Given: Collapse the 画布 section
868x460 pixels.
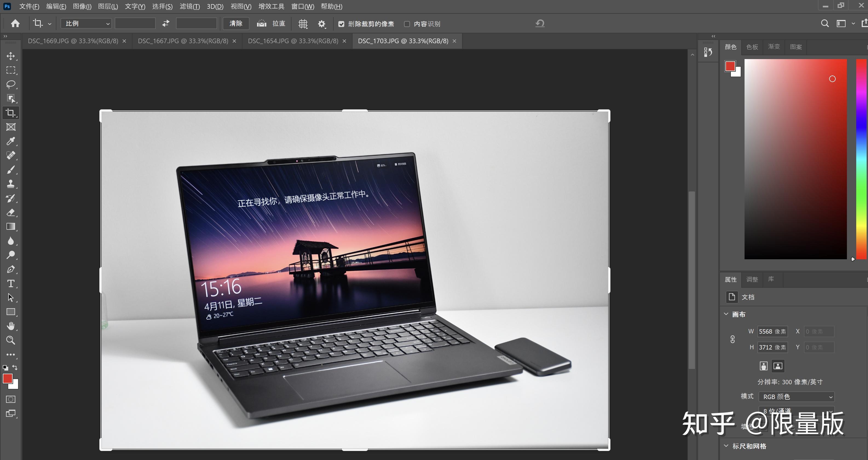Looking at the screenshot, I should point(726,314).
